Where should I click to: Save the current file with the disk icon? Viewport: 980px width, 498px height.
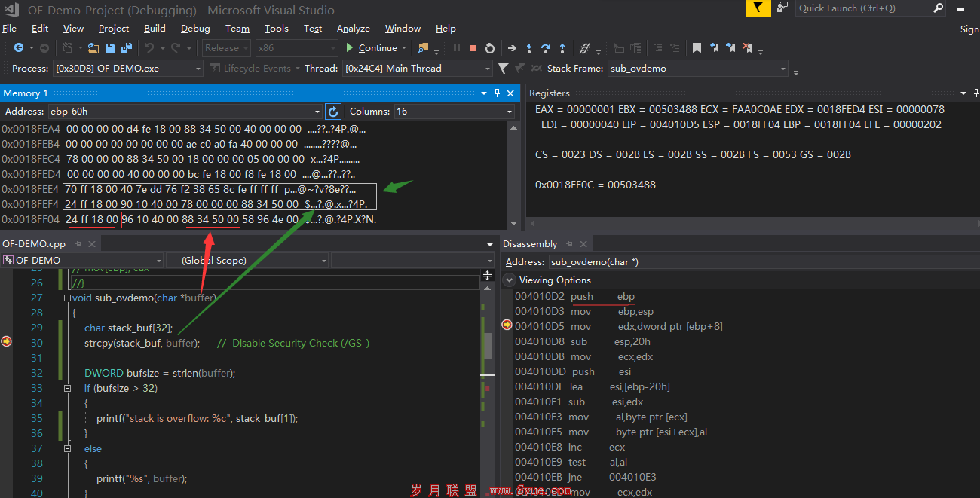click(110, 48)
